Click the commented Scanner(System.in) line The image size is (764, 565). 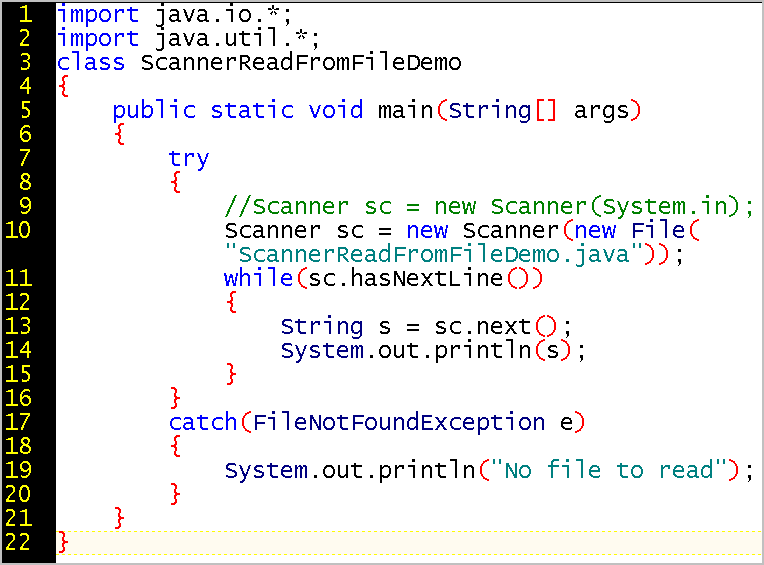[x=489, y=207]
